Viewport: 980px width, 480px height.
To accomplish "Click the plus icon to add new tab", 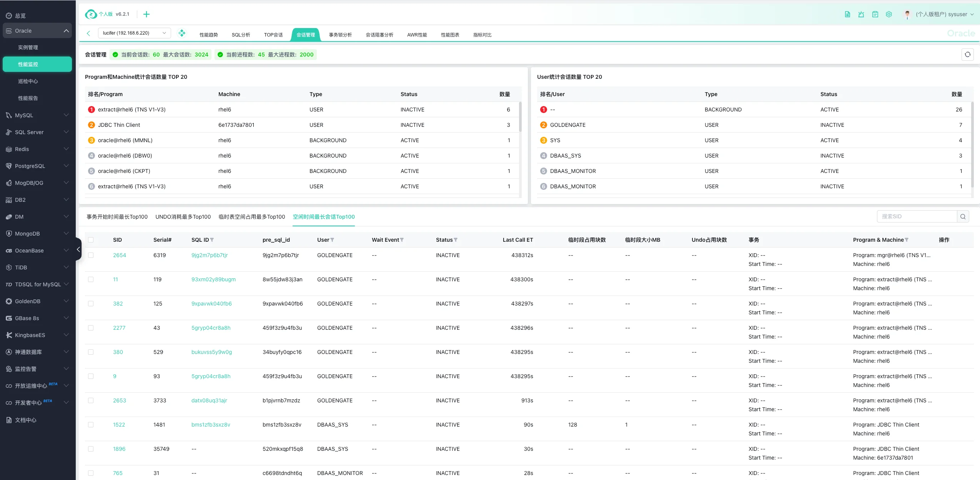I will click(x=146, y=14).
